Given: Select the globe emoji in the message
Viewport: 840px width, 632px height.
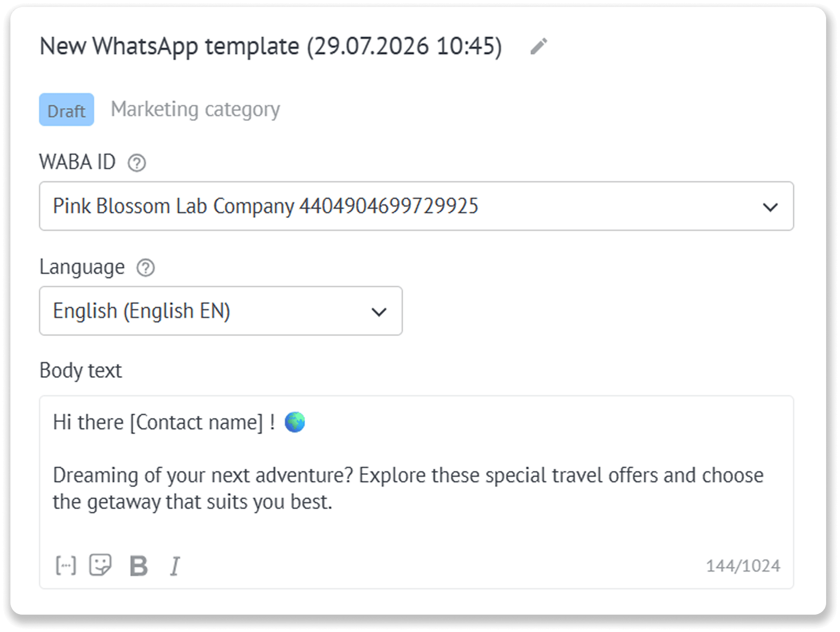Looking at the screenshot, I should [x=295, y=422].
